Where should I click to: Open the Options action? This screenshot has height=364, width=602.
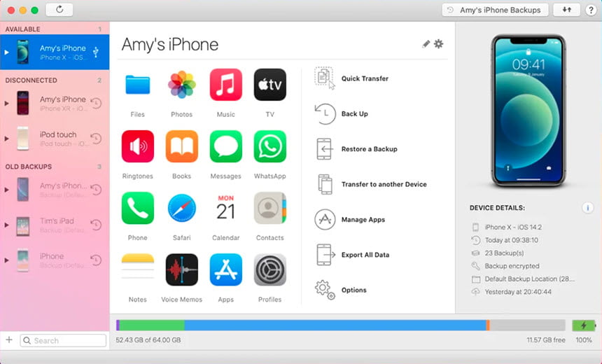click(x=340, y=290)
